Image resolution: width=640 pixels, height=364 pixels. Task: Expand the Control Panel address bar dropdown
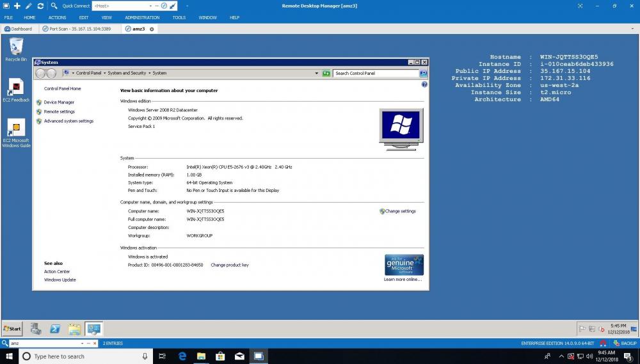tap(317, 73)
